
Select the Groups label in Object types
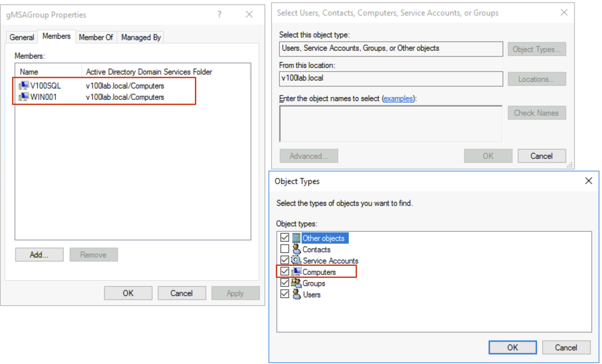[314, 283]
